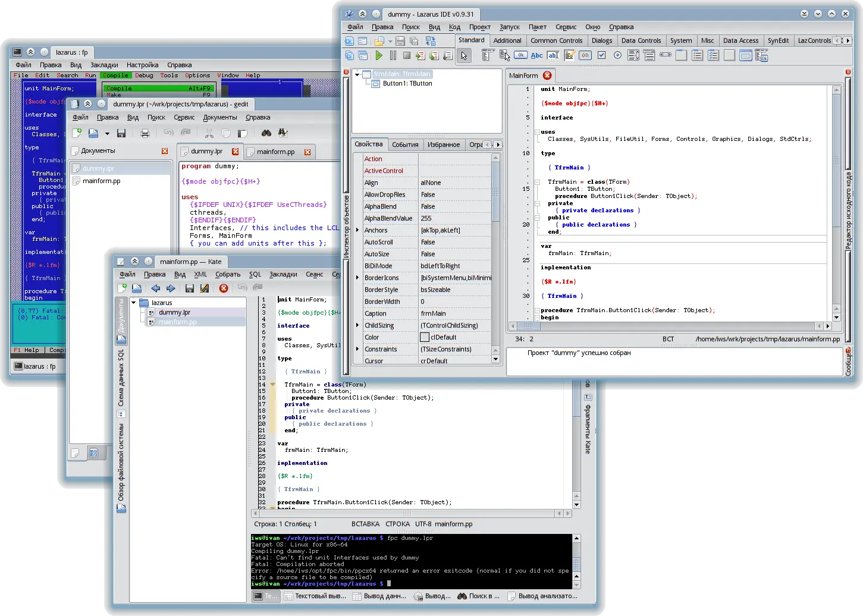Image resolution: width=863 pixels, height=616 pixels.
Task: Open the Поиск в panel button in Kate
Action: click(x=479, y=596)
